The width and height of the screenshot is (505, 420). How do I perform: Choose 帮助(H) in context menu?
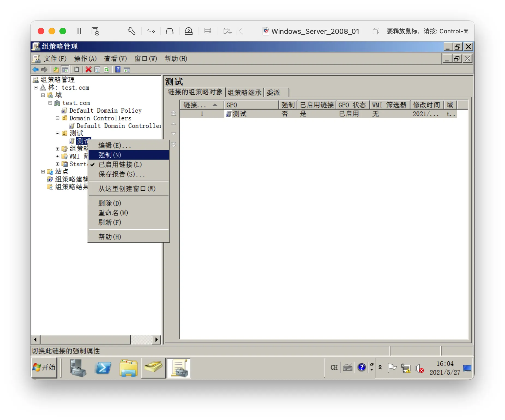pos(128,237)
